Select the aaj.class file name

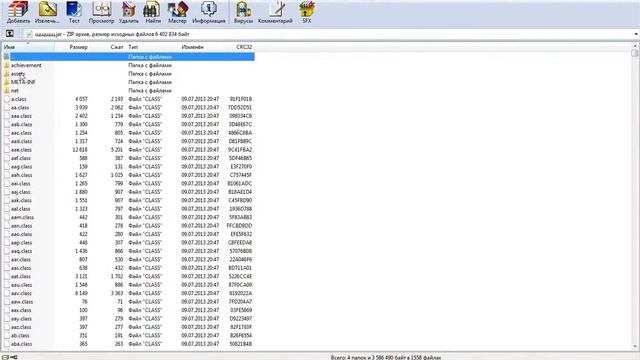click(21, 192)
